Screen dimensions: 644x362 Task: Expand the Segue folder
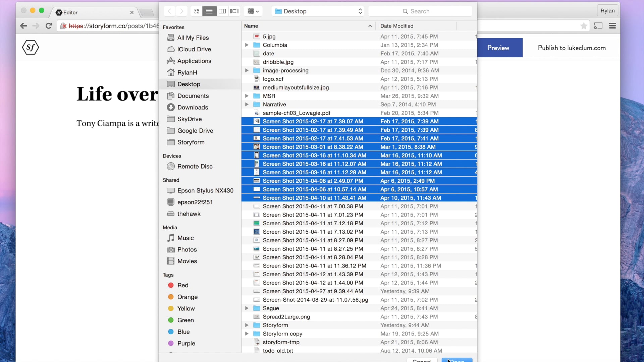(247, 308)
